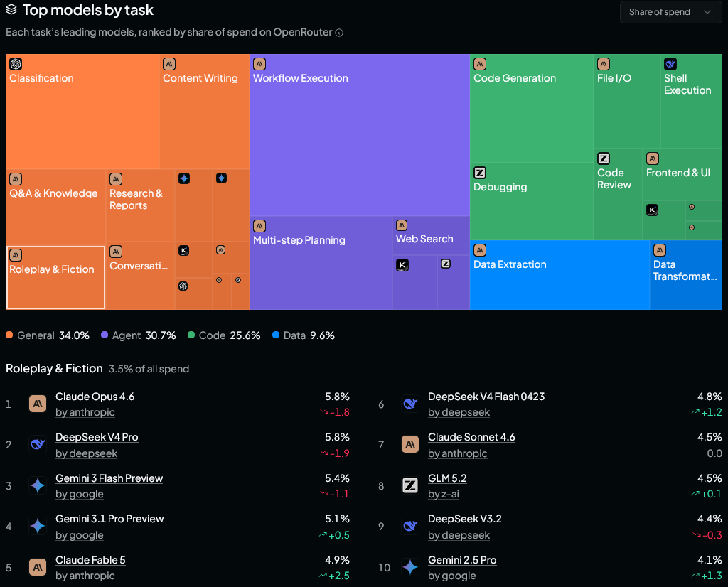The width and height of the screenshot is (728, 587).
Task: Click the orange General legend swatch
Action: pos(9,335)
